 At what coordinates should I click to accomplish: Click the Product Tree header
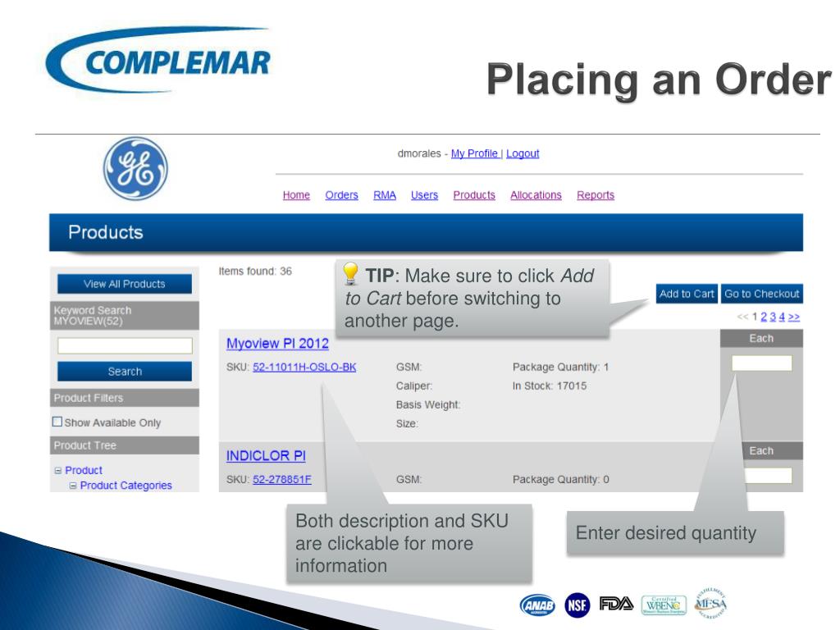125,445
